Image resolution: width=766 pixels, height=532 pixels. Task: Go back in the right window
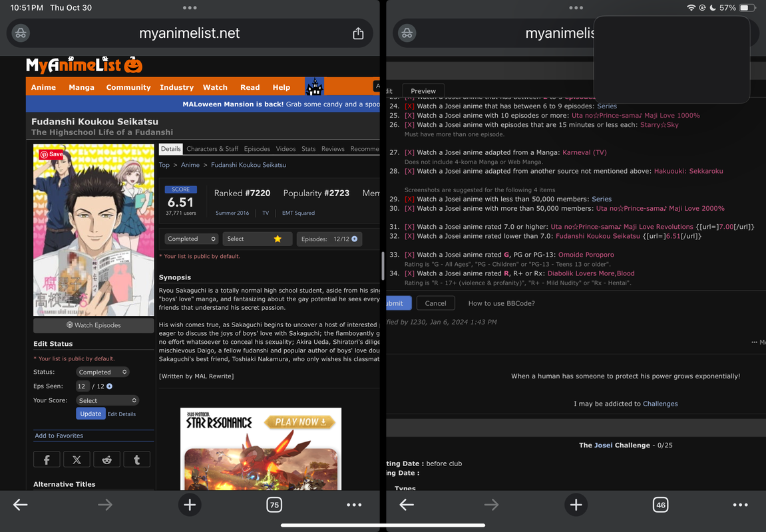click(407, 505)
